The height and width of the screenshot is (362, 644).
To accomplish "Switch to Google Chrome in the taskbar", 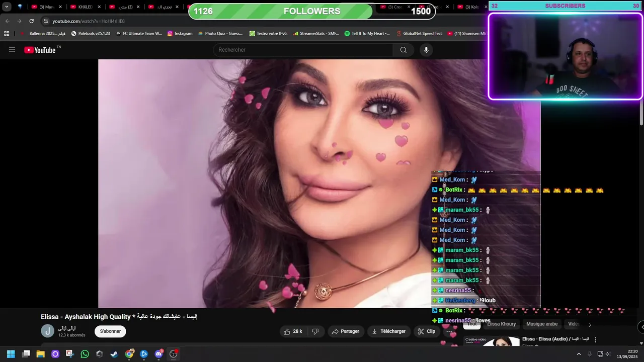I will click(129, 354).
